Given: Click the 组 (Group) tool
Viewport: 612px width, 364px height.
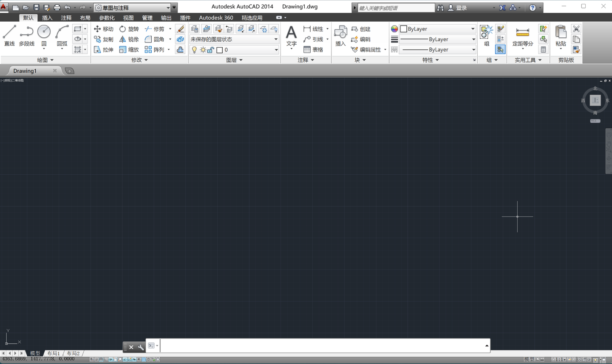Looking at the screenshot, I should [486, 36].
